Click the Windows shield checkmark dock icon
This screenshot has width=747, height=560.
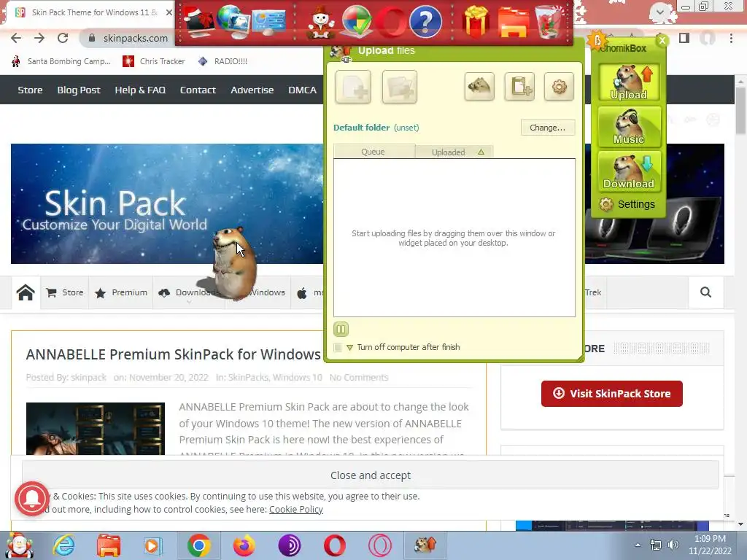[x=356, y=22]
